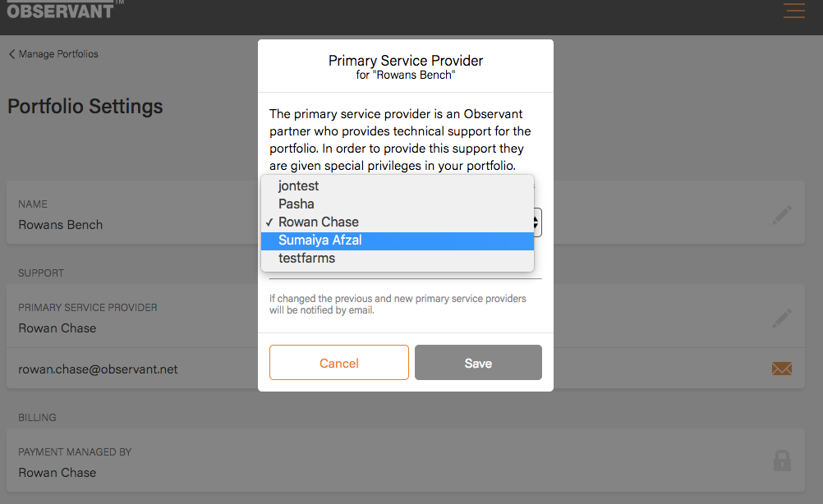The image size is (823, 504).
Task: Click the Portfolio Settings page heading
Action: [85, 107]
